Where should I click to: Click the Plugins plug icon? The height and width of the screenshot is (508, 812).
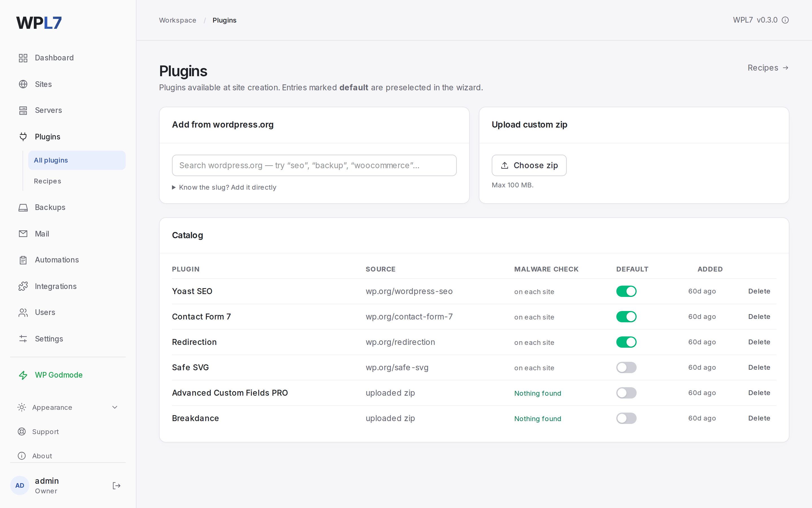[23, 137]
